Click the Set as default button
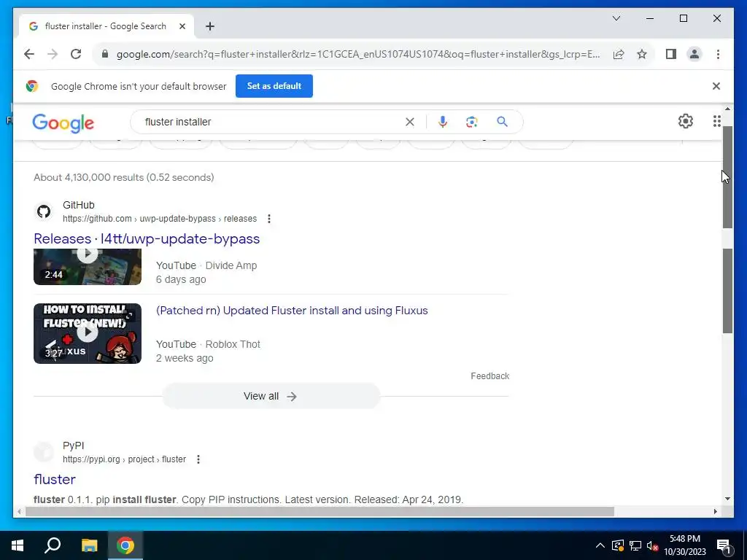This screenshot has width=747, height=560. tap(274, 86)
